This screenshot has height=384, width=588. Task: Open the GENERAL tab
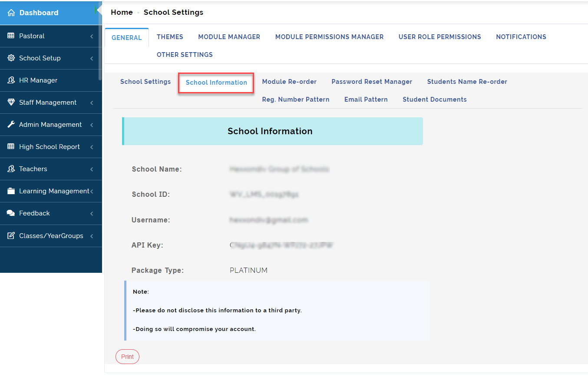click(x=127, y=37)
